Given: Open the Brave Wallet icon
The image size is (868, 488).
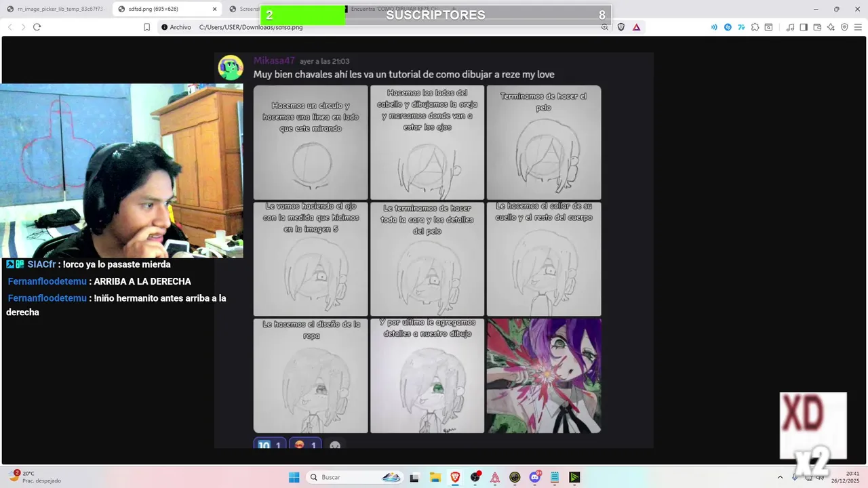Looking at the screenshot, I should click(817, 27).
